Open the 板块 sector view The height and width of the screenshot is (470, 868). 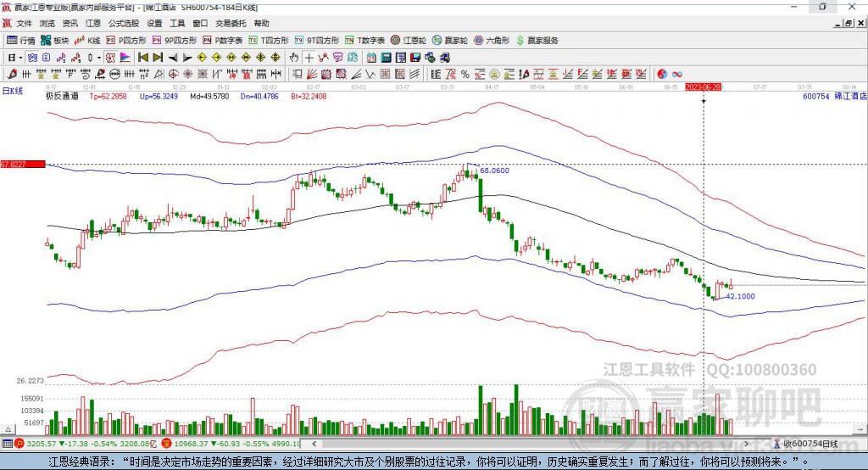pyautogui.click(x=54, y=41)
